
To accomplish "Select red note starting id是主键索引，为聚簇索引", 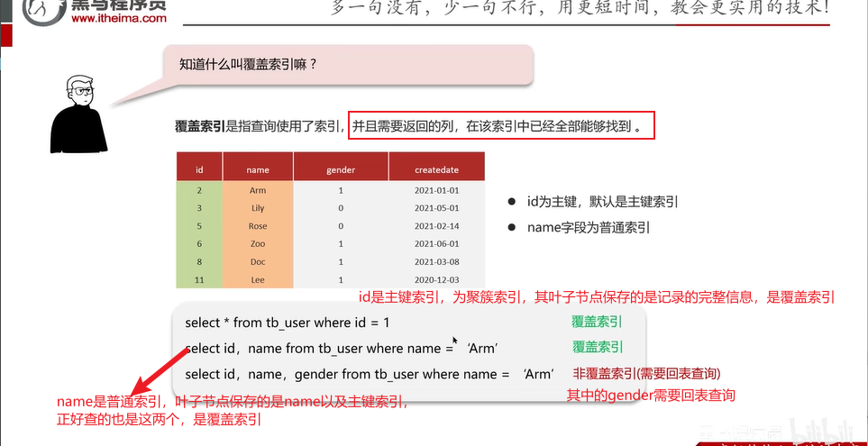I will (x=597, y=297).
